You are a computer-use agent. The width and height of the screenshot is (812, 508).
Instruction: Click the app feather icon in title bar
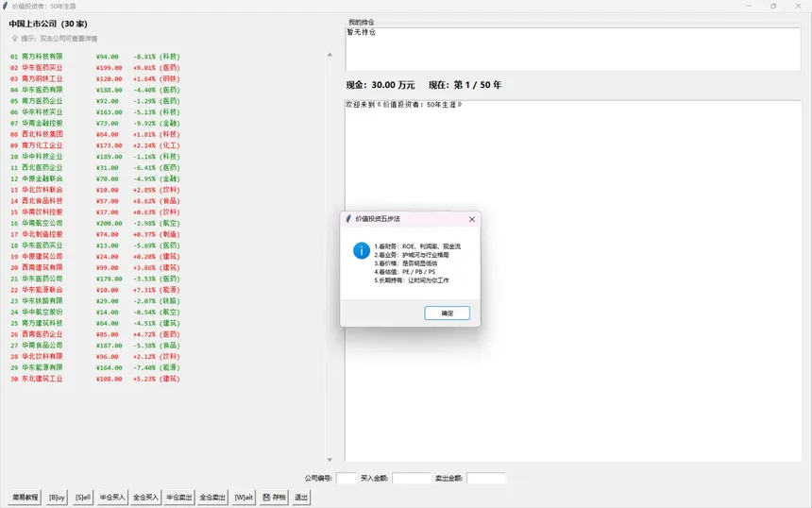click(7, 6)
